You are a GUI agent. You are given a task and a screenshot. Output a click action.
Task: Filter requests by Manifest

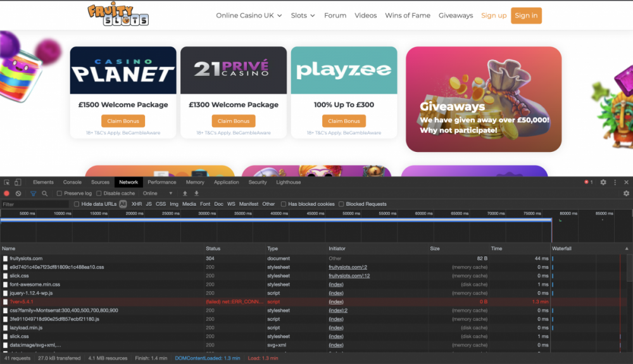[x=249, y=204]
